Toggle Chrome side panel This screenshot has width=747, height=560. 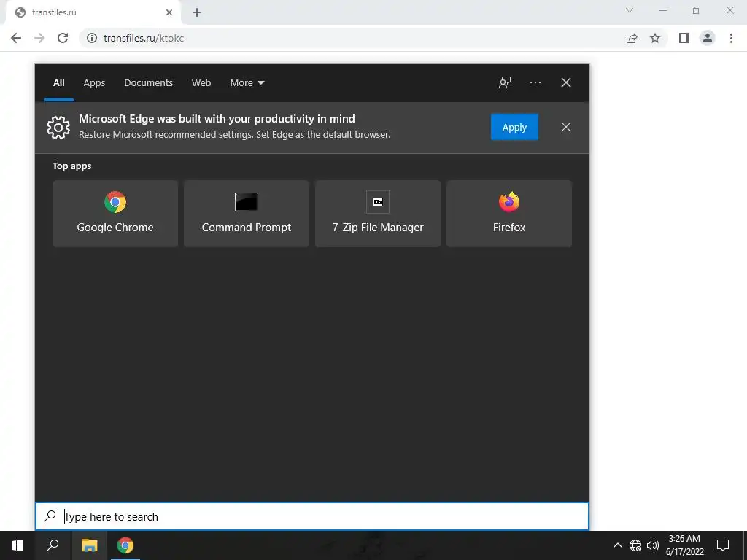[x=684, y=38]
